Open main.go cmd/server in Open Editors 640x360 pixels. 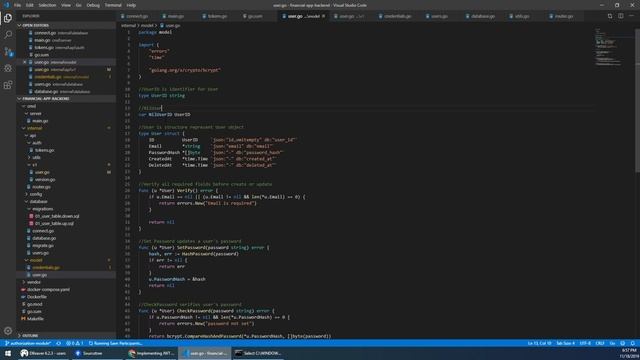pos(53,40)
